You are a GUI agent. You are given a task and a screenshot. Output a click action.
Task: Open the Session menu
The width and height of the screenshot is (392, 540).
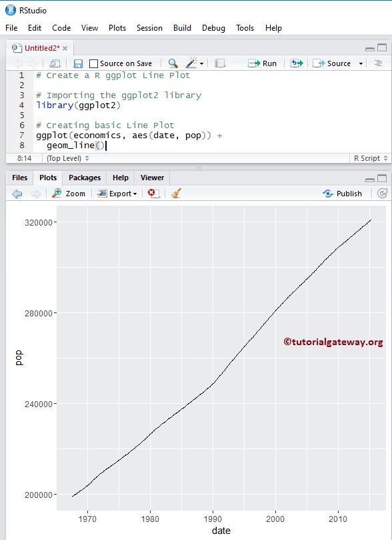click(149, 28)
